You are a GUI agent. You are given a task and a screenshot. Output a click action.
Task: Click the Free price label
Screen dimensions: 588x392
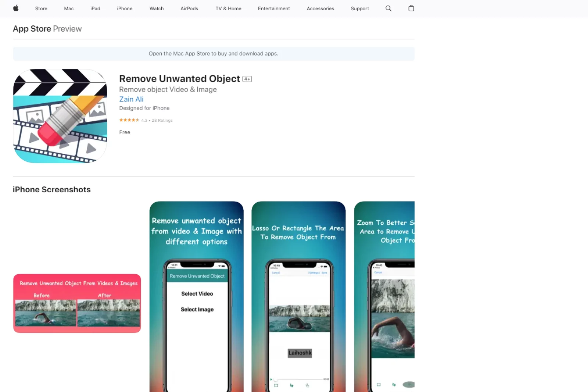coord(125,132)
